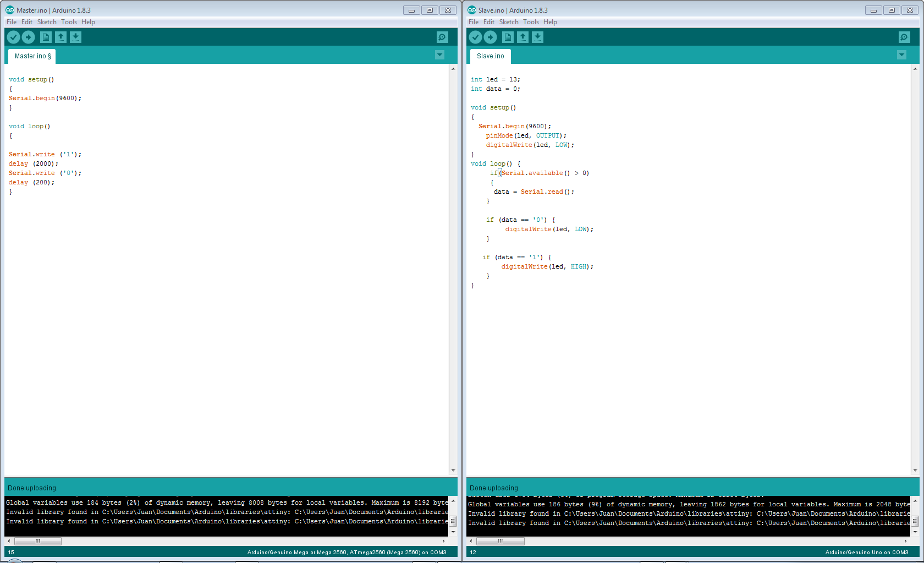The image size is (924, 563).
Task: Click editor scroll-up arrow in Slave.ino window
Action: click(x=915, y=69)
